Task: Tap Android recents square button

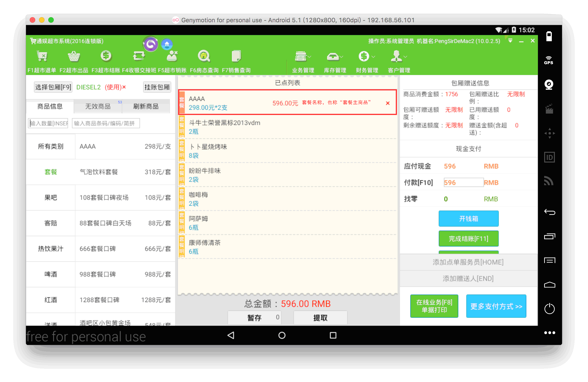Action: click(x=333, y=335)
